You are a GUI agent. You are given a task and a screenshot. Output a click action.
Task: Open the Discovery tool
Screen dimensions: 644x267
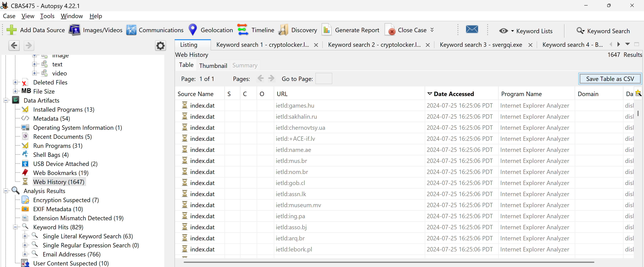[283, 30]
